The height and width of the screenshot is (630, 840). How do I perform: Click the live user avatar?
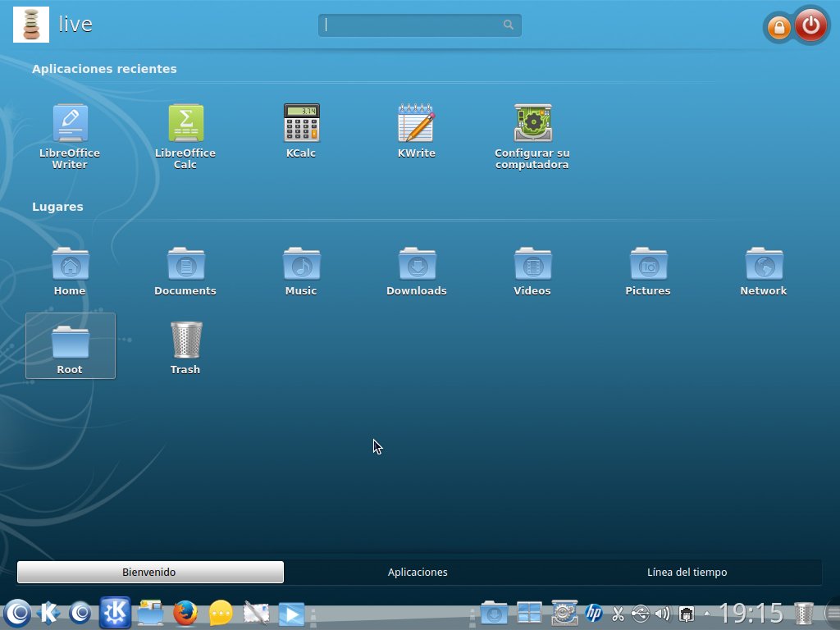point(31,25)
